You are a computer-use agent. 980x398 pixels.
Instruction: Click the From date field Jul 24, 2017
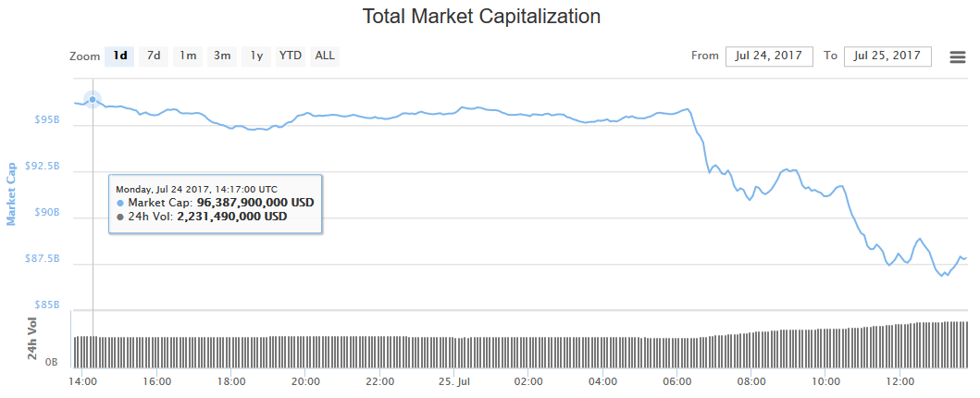769,56
